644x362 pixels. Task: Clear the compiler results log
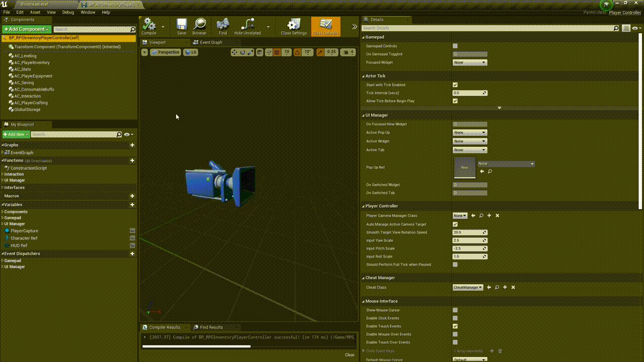(x=350, y=355)
